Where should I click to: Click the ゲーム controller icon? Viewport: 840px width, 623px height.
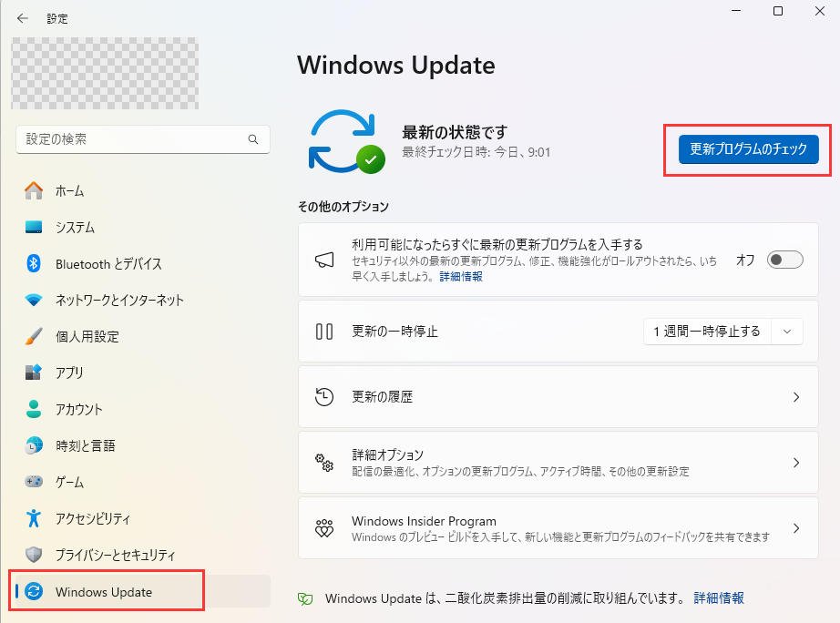pos(32,482)
